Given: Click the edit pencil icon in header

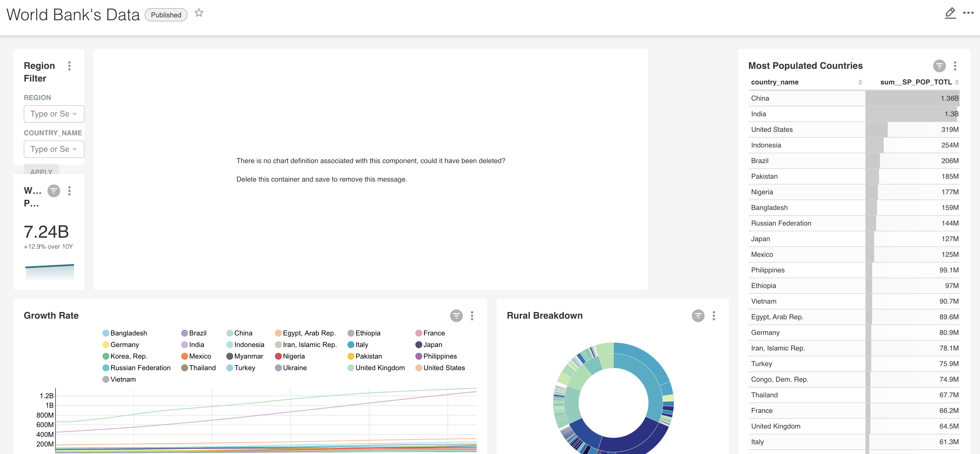Looking at the screenshot, I should [950, 12].
